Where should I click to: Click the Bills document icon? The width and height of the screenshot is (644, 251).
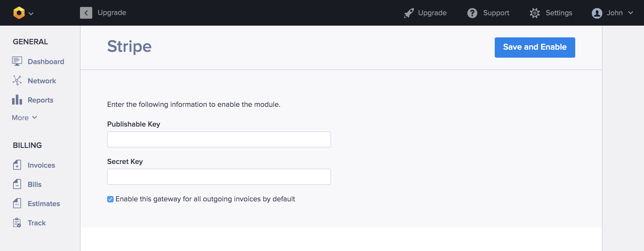(17, 184)
